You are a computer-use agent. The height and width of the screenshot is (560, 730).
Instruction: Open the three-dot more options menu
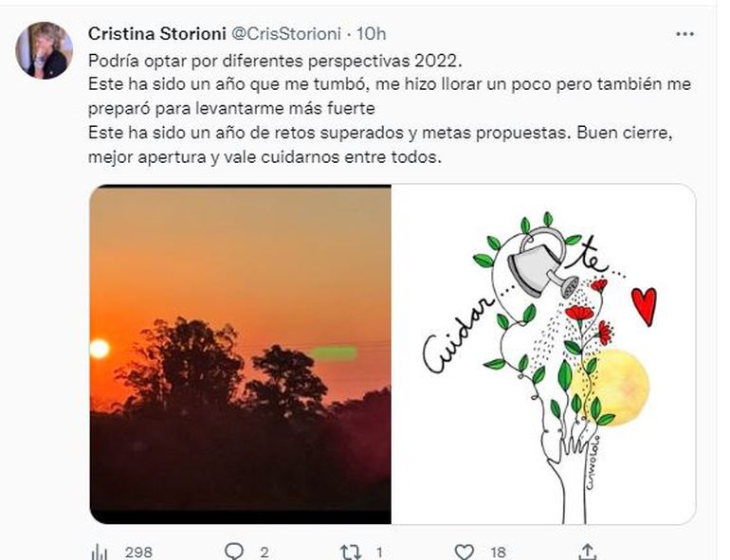[685, 34]
